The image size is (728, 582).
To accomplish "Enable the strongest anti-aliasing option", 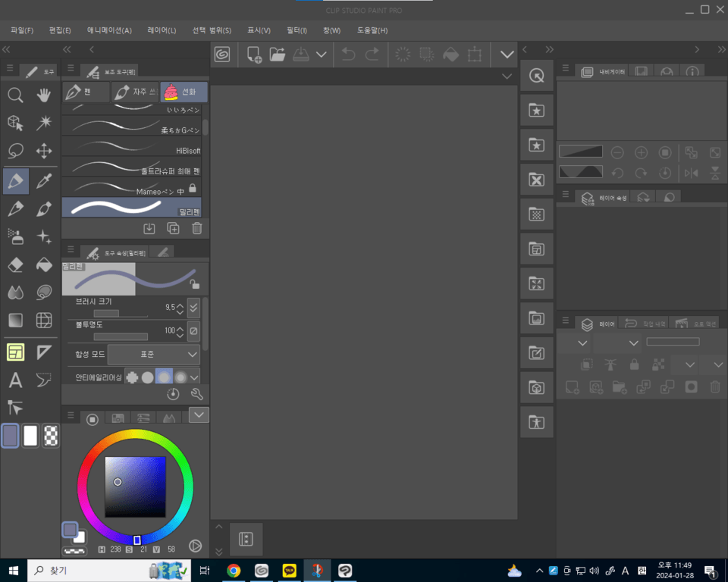I will (181, 377).
